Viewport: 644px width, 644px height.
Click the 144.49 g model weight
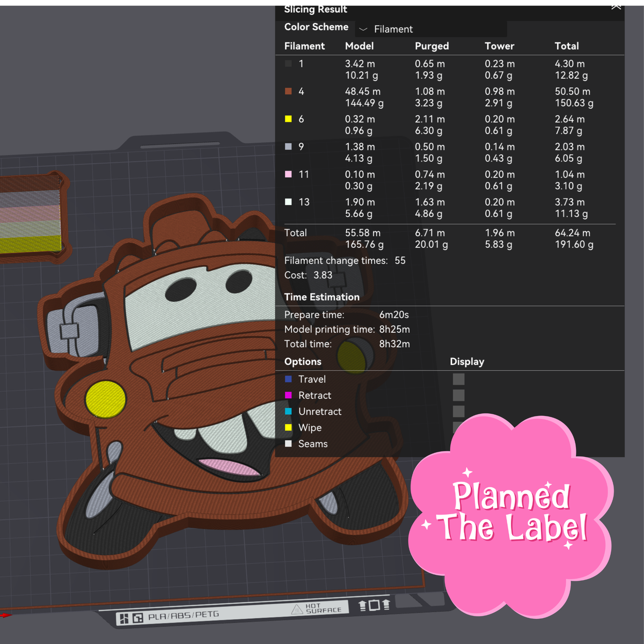pos(364,103)
